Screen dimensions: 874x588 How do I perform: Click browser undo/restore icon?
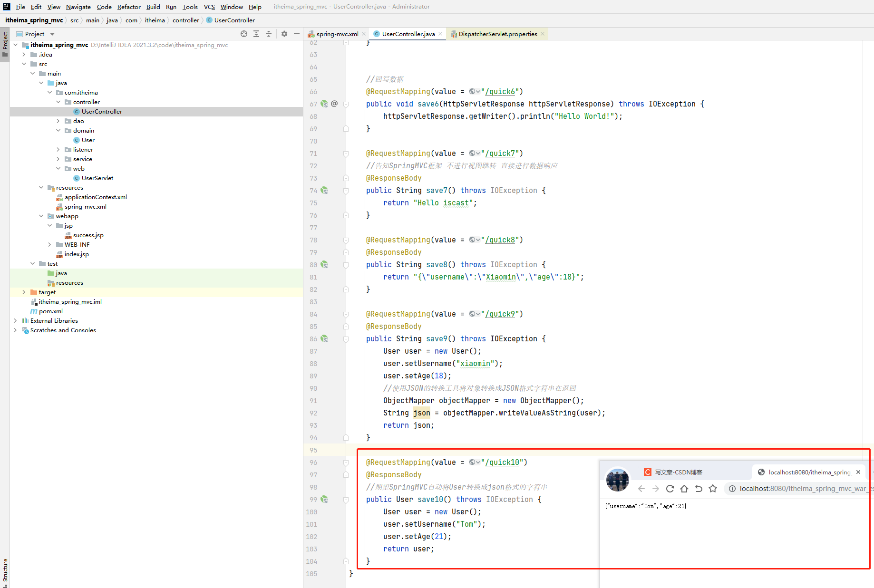[699, 489]
